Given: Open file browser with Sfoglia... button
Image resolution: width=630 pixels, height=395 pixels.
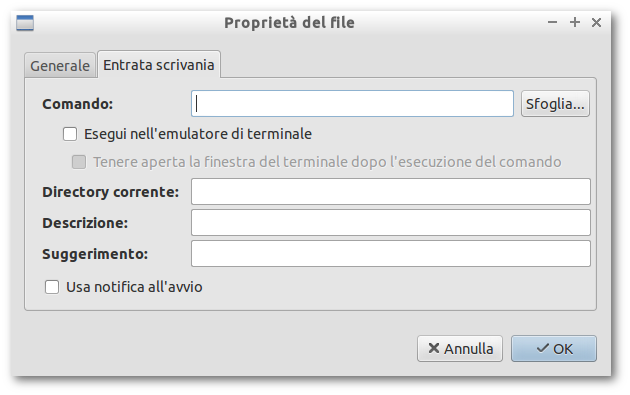Looking at the screenshot, I should click(x=555, y=104).
